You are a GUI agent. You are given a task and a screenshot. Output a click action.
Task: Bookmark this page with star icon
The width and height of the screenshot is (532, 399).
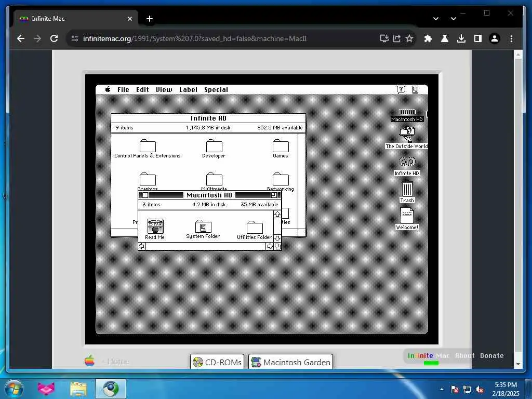click(x=409, y=38)
